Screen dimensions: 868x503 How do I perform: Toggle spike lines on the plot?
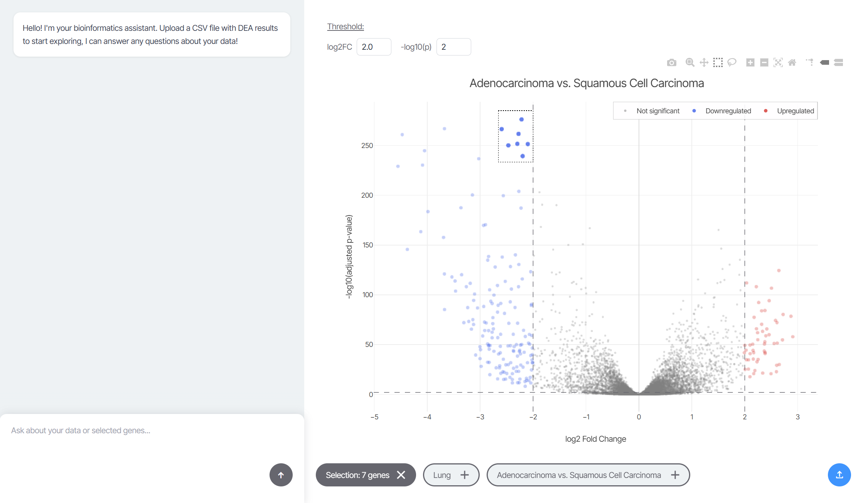click(809, 62)
